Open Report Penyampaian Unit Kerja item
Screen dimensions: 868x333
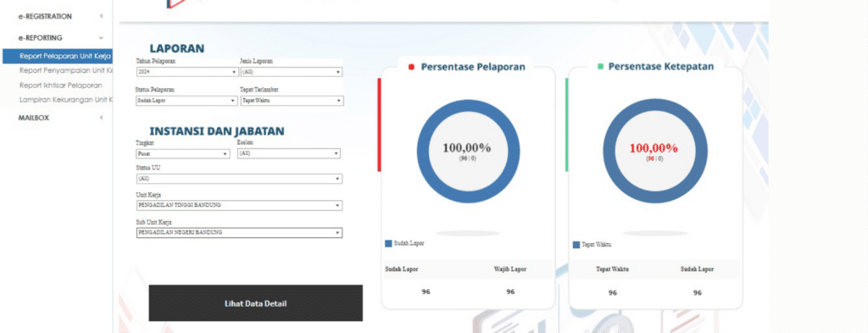pos(65,70)
